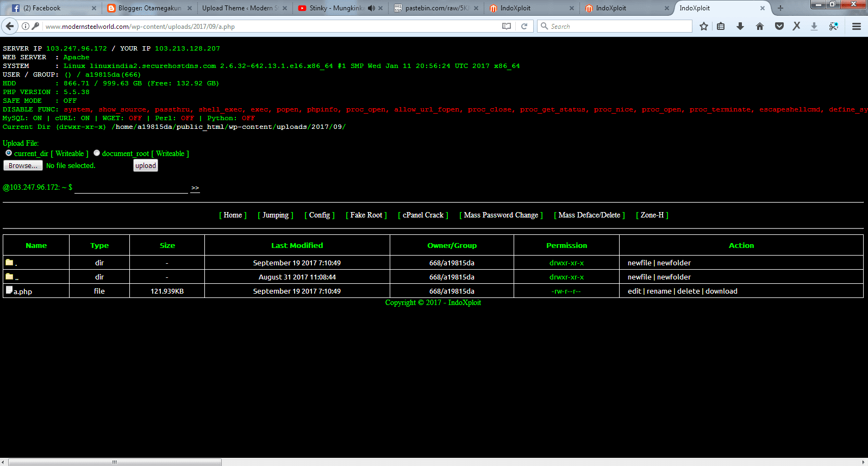Click the 121.939KB size cell

tap(167, 291)
